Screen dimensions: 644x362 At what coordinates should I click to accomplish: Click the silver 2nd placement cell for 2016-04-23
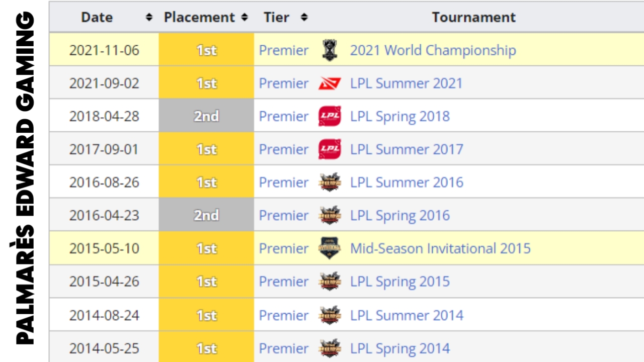pos(206,216)
